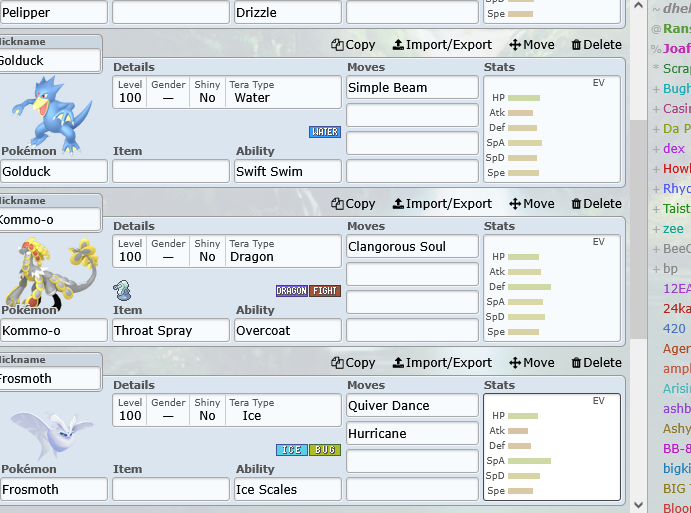Open Import/Export for Frosmoth
The width and height of the screenshot is (691, 513).
[442, 362]
